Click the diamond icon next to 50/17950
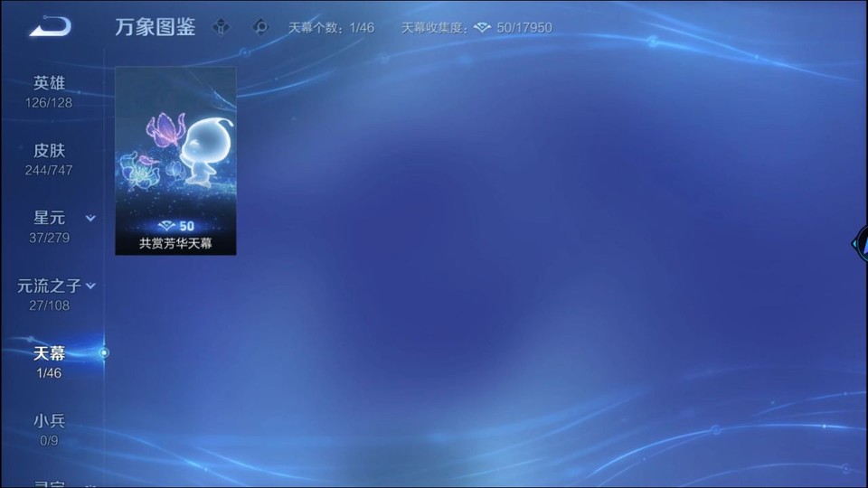868x488 pixels. [482, 28]
